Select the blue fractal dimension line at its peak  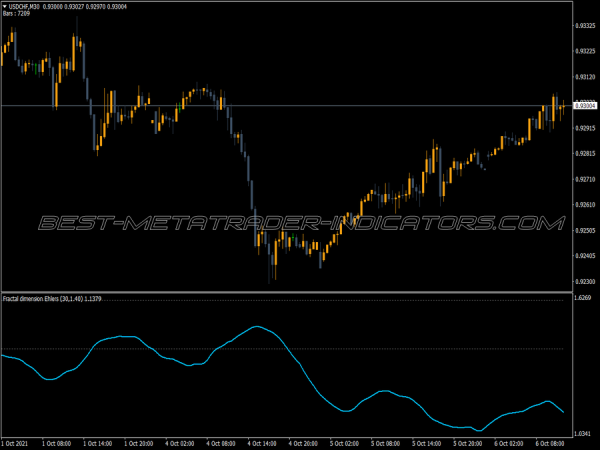(256, 326)
